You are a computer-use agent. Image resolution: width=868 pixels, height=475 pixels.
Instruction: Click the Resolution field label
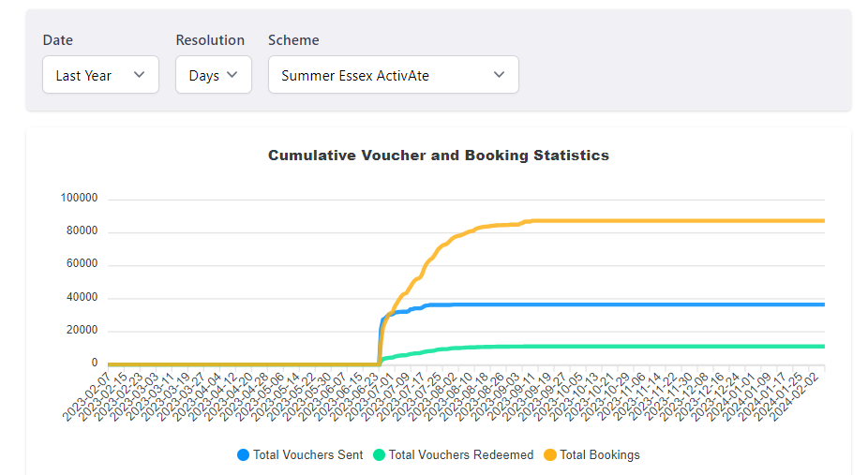pos(210,40)
